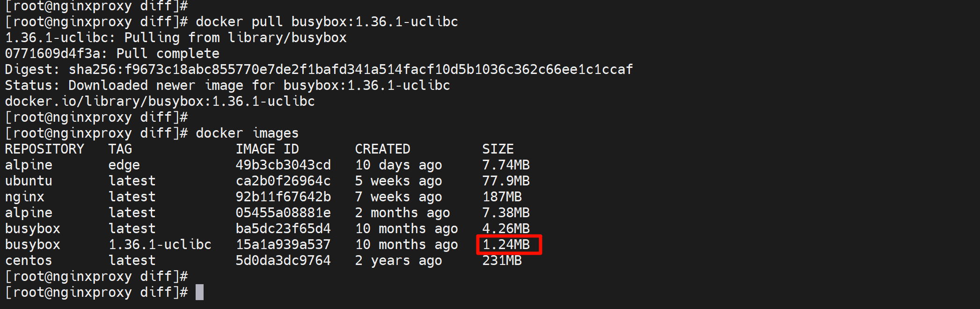Click the terminal cursor block at the prompt
The height and width of the screenshot is (309, 980).
tap(199, 292)
